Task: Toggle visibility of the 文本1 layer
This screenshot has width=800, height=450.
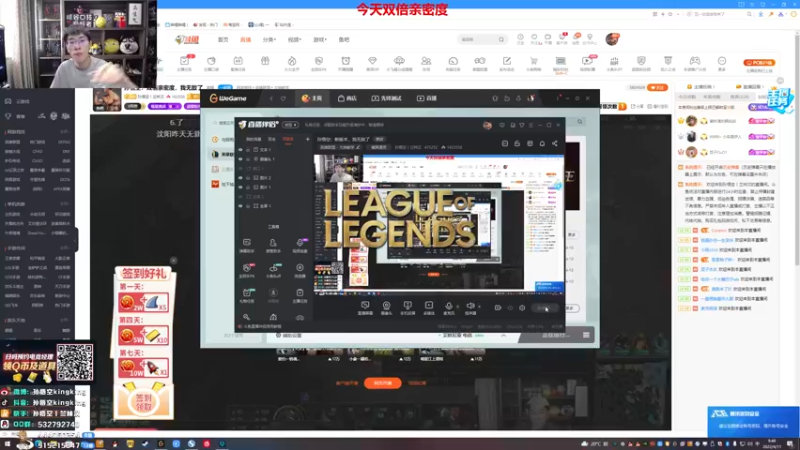Action: [240, 149]
